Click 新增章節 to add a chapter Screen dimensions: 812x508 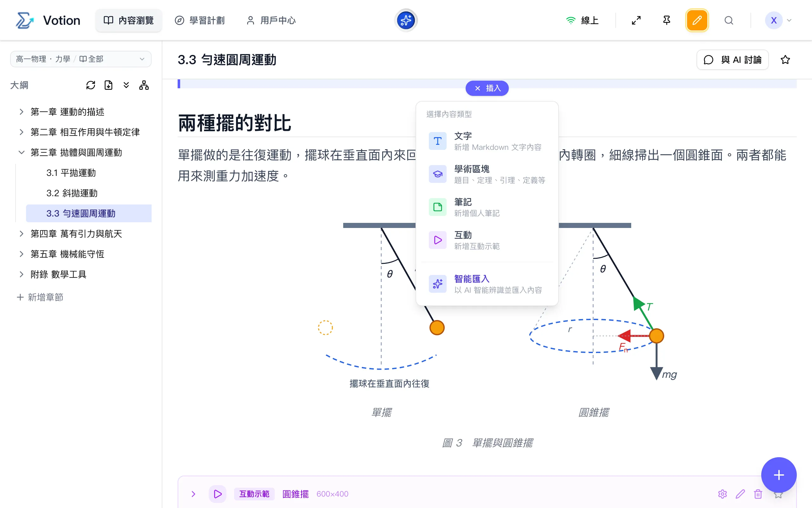point(40,297)
